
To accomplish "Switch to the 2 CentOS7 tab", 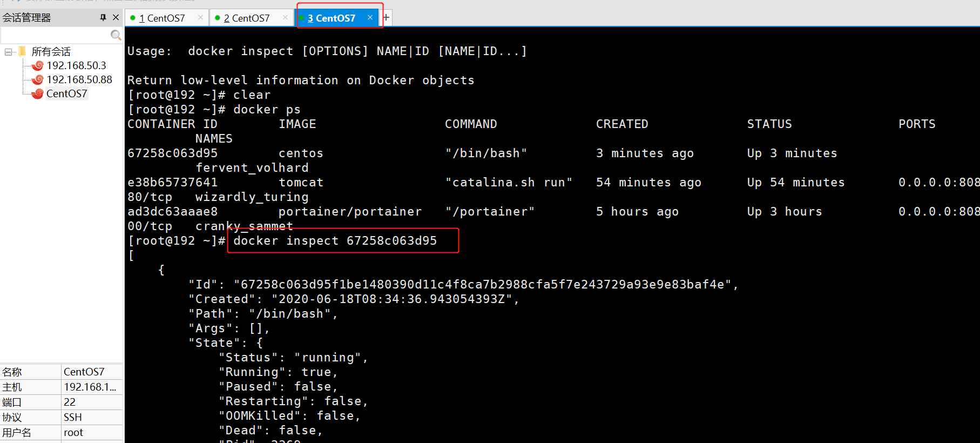I will [246, 18].
